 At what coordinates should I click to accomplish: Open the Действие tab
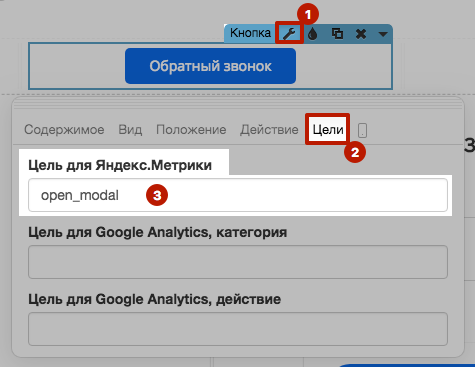tap(269, 129)
